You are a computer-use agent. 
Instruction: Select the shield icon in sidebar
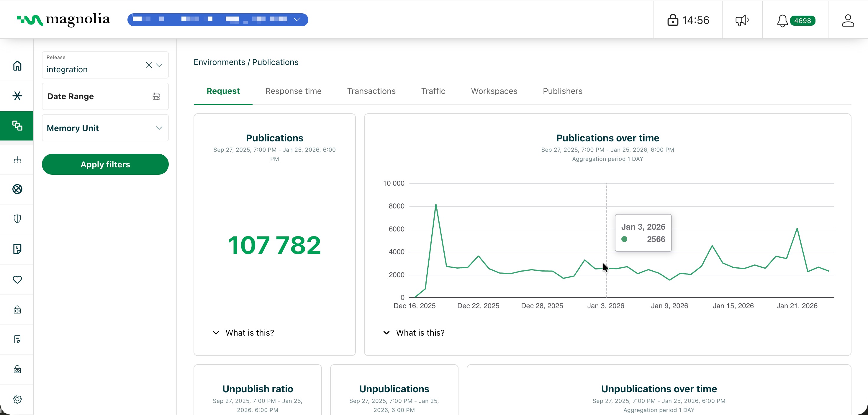17,219
